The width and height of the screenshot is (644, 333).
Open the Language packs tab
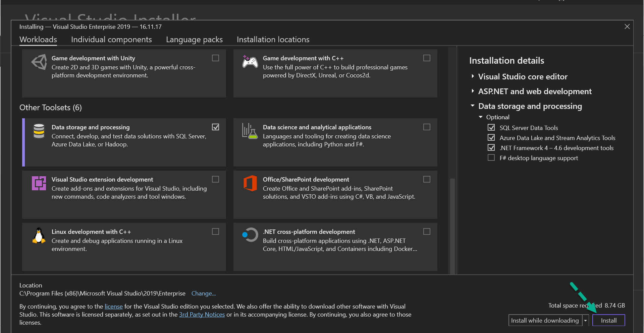(x=194, y=40)
